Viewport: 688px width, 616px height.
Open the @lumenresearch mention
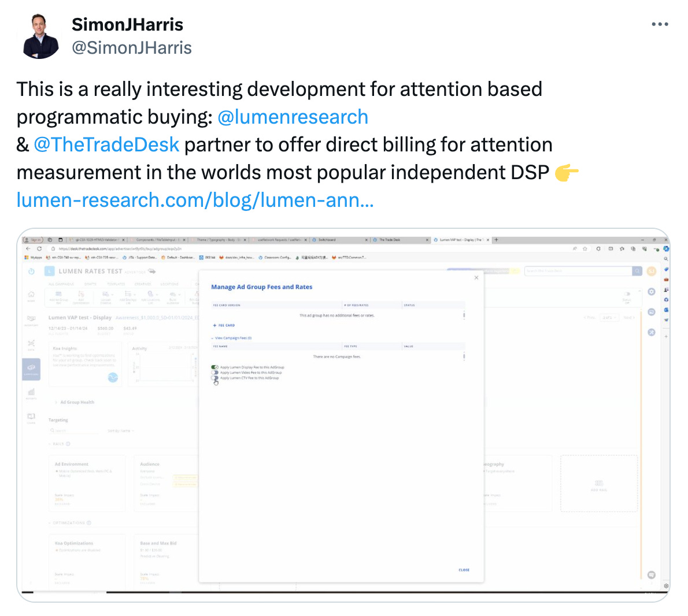(x=293, y=117)
